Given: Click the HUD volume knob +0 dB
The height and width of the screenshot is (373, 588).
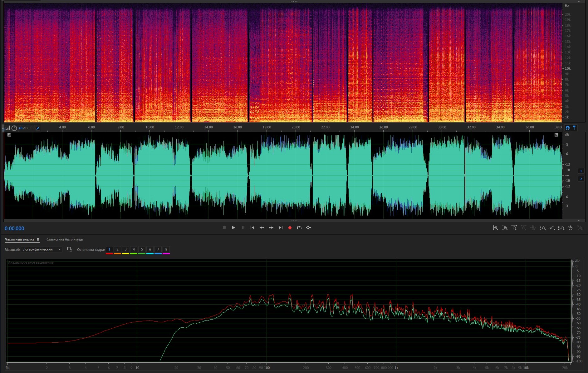Looking at the screenshot, I should tap(14, 128).
